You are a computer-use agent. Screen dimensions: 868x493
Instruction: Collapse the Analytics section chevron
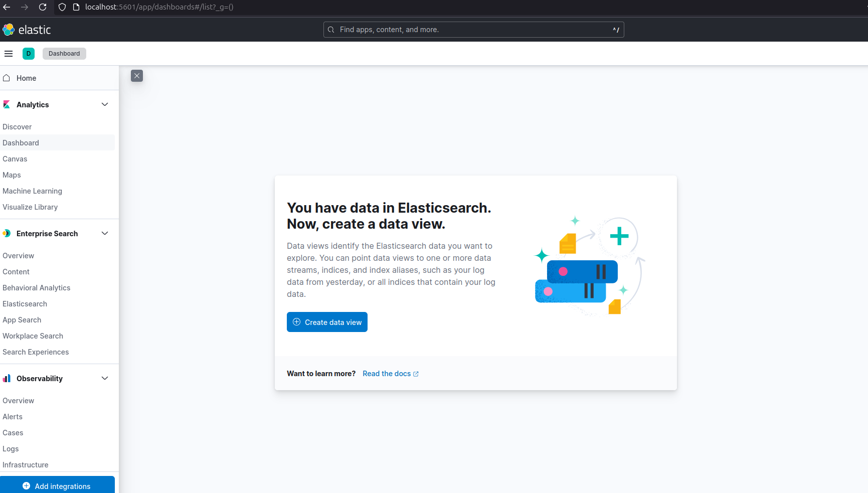(x=105, y=104)
